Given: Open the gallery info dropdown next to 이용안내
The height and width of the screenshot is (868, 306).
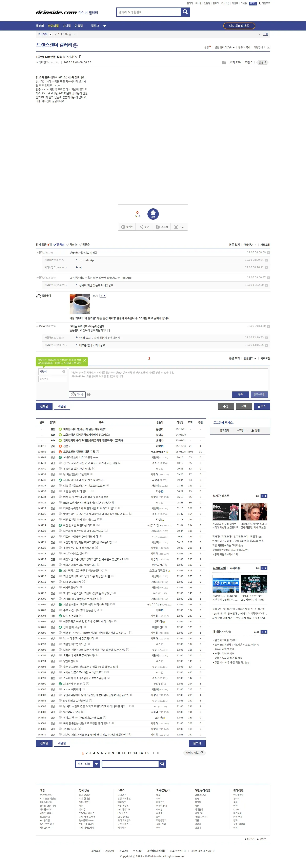Looking at the screenshot, I should [x=268, y=47].
